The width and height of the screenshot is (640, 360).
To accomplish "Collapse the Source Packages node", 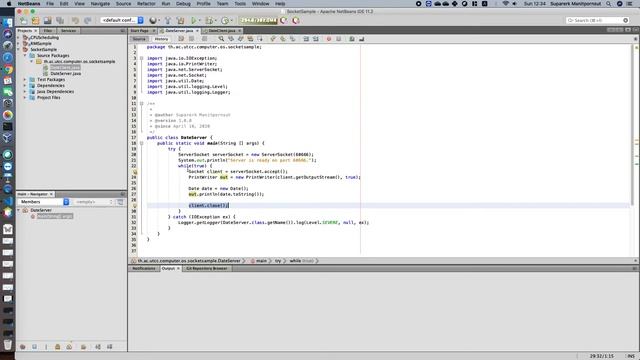I will [25, 56].
